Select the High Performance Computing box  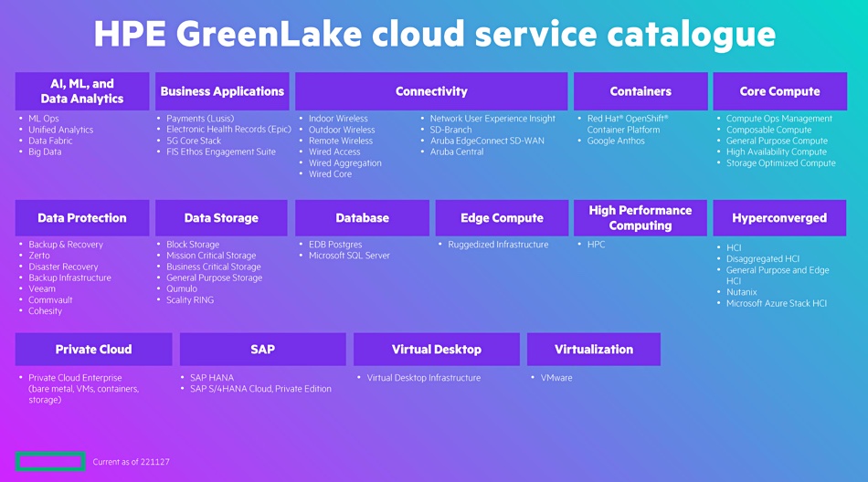tap(640, 218)
